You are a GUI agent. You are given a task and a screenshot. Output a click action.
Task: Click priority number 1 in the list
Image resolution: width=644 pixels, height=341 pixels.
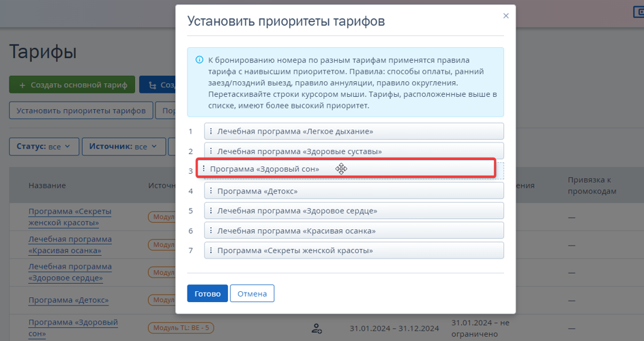(190, 132)
